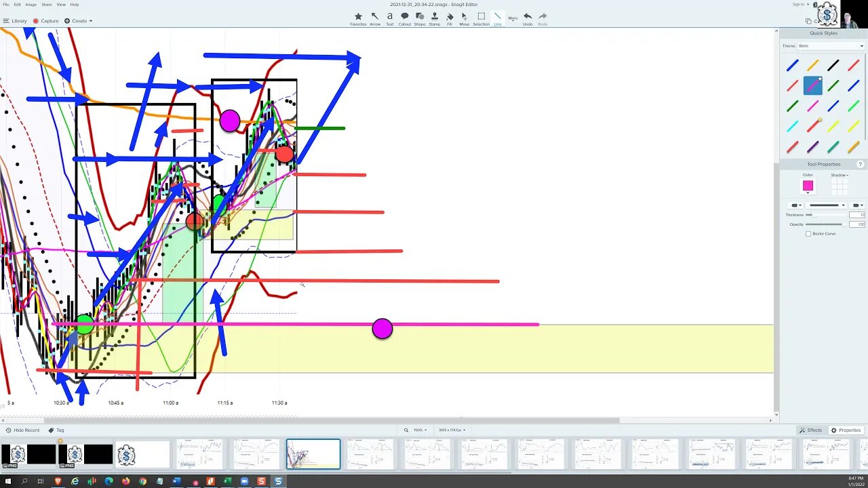This screenshot has width=868, height=488.
Task: Click the Undo arrow
Action: tap(528, 19)
